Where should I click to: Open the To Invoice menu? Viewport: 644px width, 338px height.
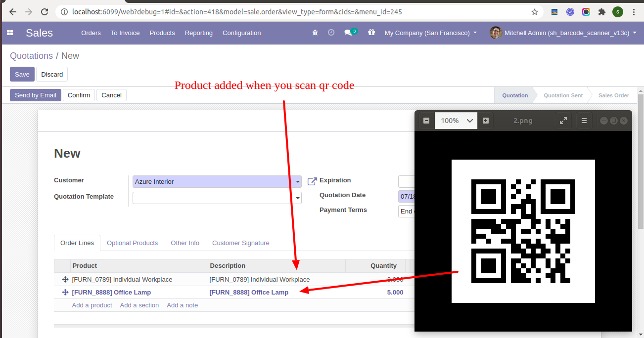click(125, 33)
